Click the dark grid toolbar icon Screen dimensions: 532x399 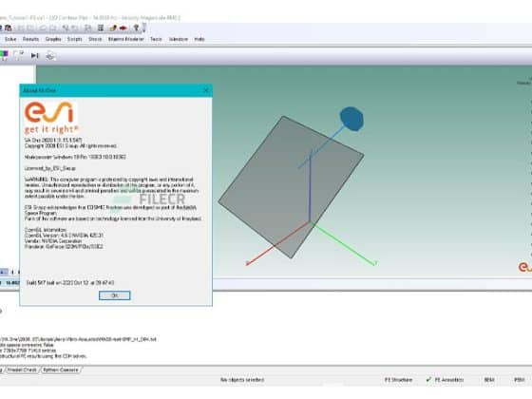[101, 28]
